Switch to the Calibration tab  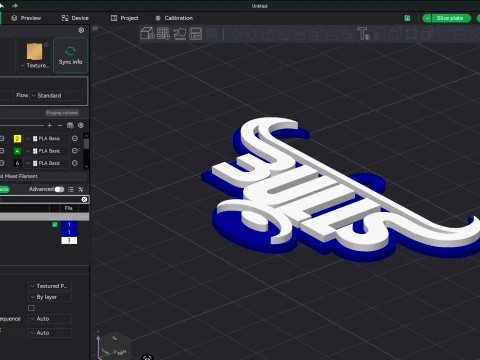point(174,18)
